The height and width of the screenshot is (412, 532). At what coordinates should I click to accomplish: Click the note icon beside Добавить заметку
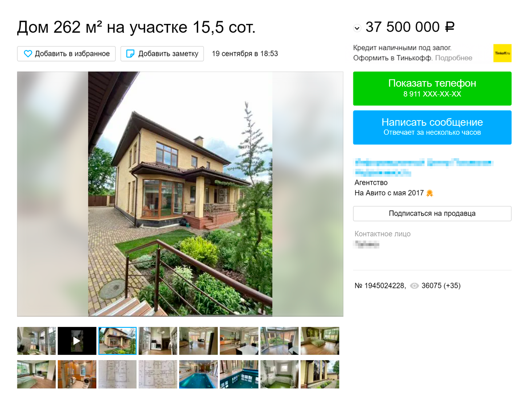(130, 54)
